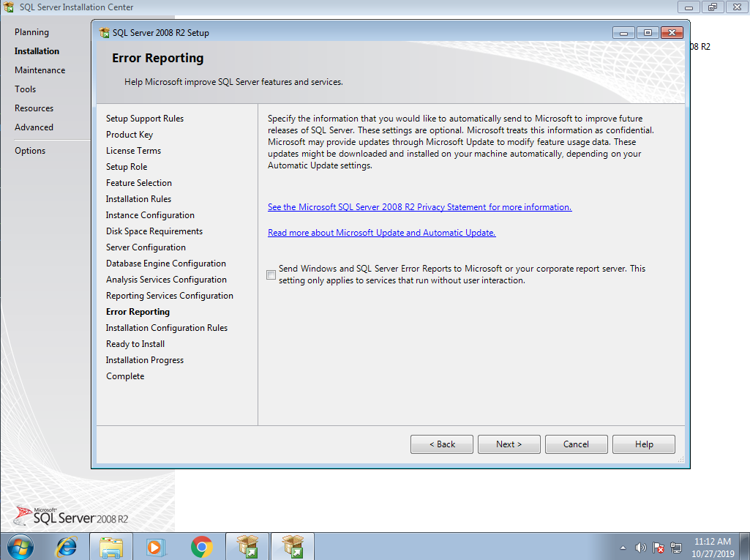The image size is (750, 560).
Task: Select Installation in Installation Center sidebar
Action: (37, 51)
